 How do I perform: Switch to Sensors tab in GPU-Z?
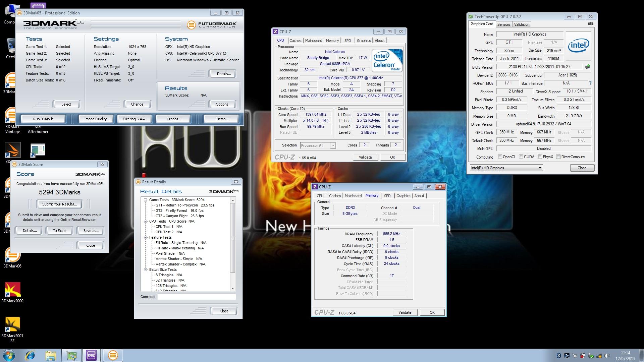503,24
